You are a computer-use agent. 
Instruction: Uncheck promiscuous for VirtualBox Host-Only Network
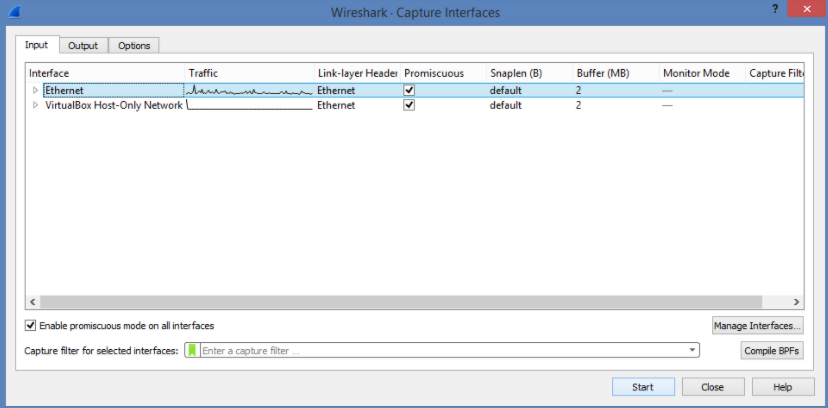click(x=409, y=105)
